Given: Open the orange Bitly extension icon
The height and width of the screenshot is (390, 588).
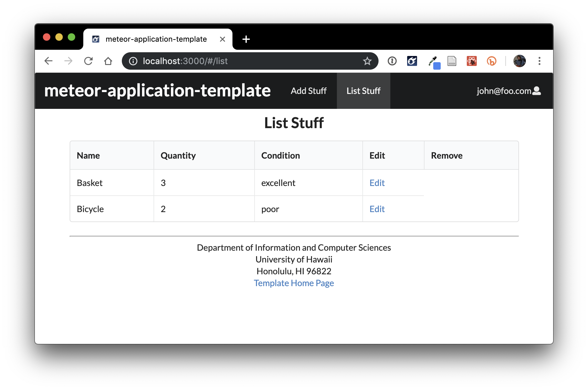Looking at the screenshot, I should tap(491, 61).
